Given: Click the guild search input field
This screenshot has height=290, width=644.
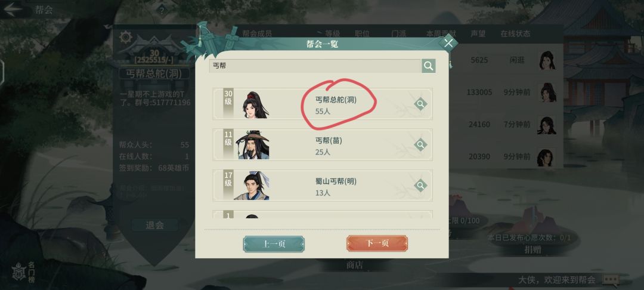Looking at the screenshot, I should coord(315,66).
